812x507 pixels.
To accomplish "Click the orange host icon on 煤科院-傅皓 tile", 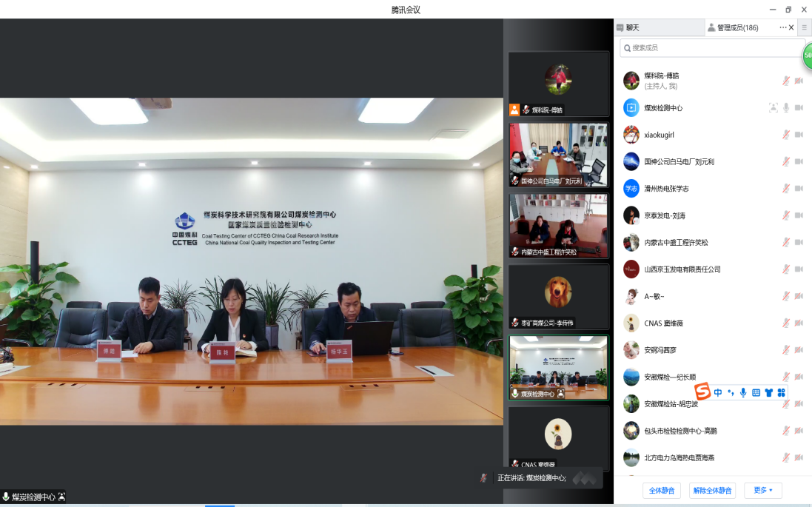I will click(x=514, y=110).
